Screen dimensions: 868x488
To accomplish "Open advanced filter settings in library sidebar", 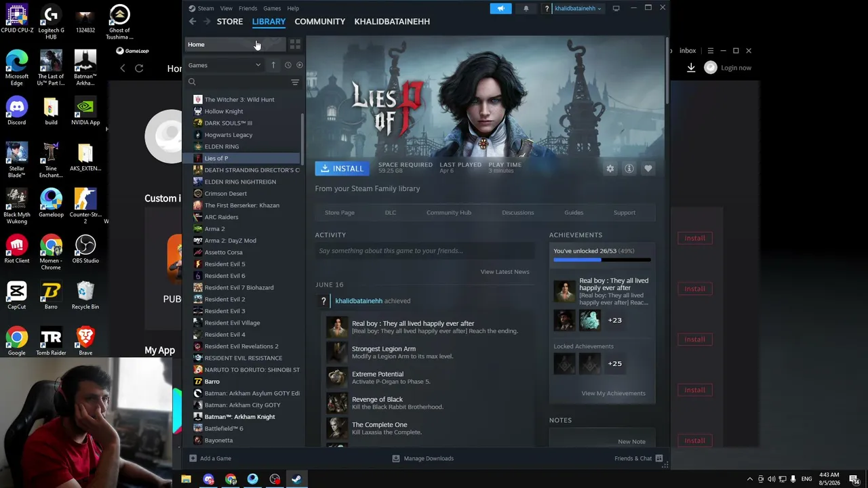I will [x=295, y=82].
